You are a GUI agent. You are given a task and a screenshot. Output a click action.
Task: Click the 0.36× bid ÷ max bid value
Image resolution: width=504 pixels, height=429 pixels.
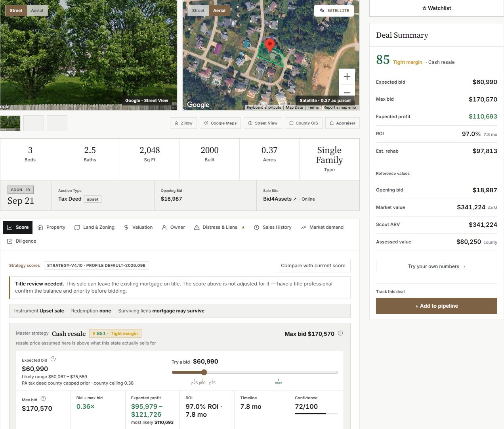(86, 407)
